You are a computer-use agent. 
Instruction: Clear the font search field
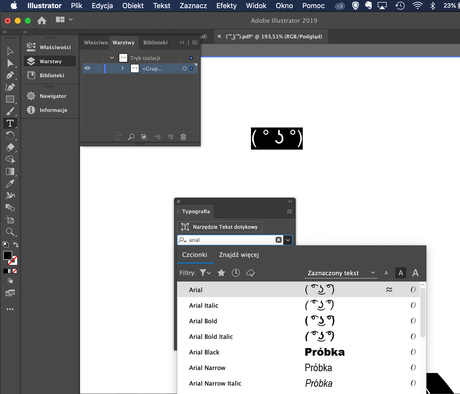point(279,240)
